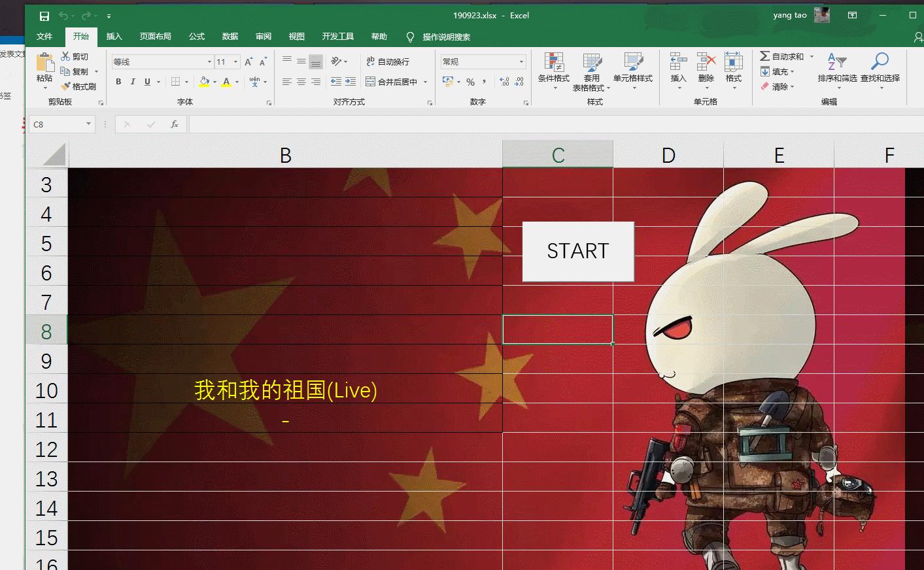Expand the text orientation dropdown
Screen dimensions: 924x570
pos(345,62)
